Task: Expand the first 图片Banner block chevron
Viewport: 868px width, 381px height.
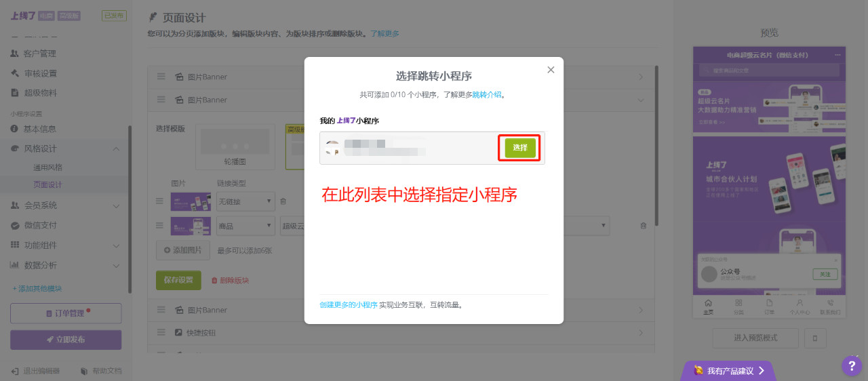Action: [x=640, y=77]
